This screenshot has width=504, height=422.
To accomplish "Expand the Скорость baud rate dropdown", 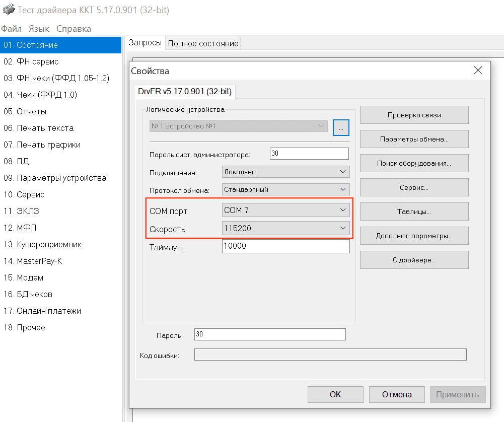I will tap(285, 229).
